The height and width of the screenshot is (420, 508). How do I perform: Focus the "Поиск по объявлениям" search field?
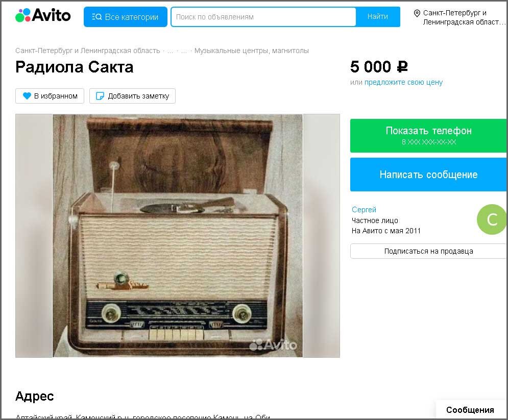tap(263, 17)
